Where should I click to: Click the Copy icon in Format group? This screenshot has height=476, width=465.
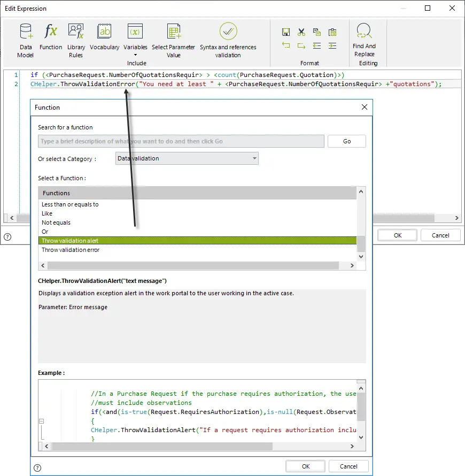316,32
